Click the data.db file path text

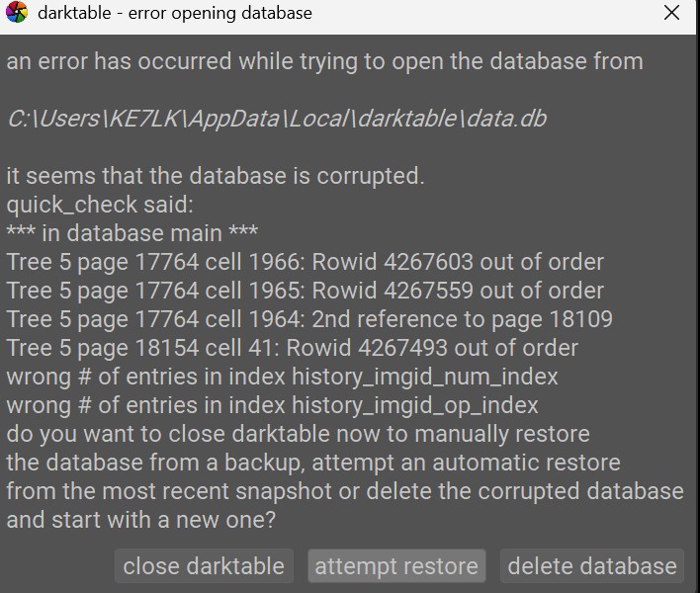click(277, 119)
